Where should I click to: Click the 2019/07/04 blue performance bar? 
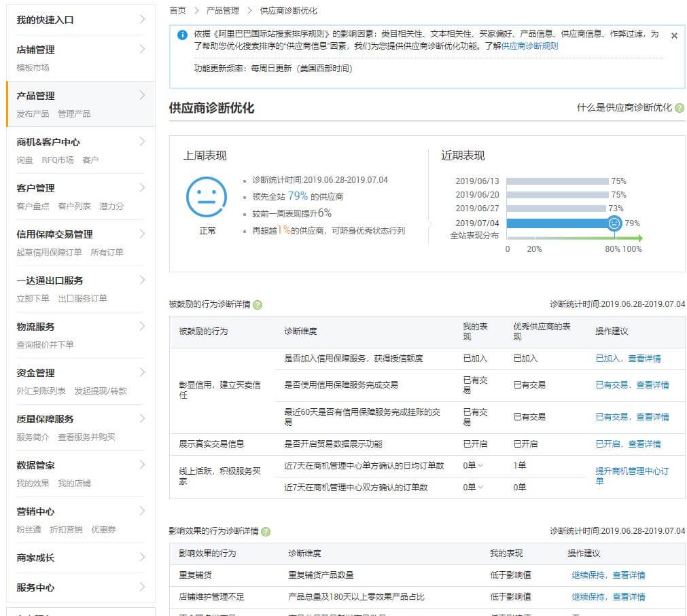coord(557,223)
